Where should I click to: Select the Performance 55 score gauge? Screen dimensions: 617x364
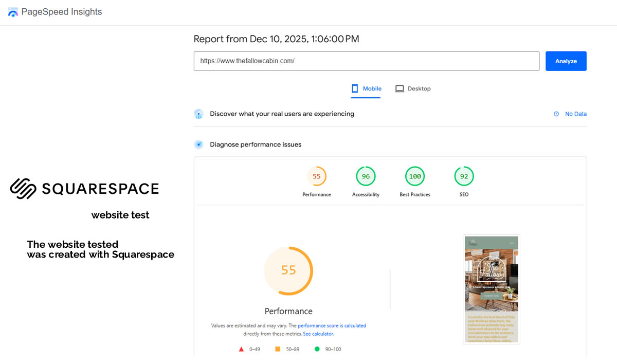coord(317,177)
